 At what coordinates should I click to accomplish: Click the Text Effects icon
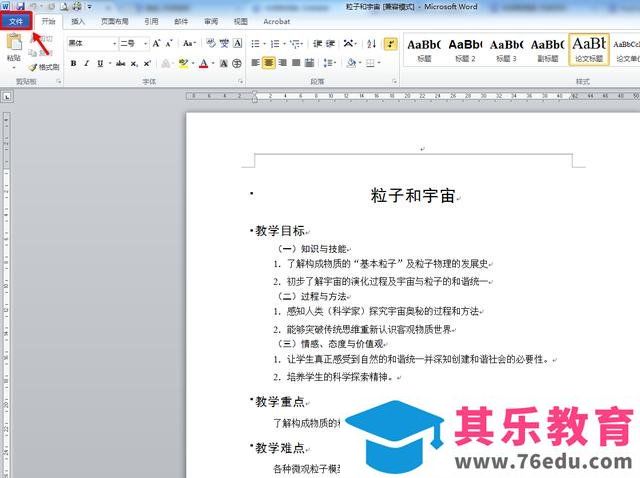(166, 64)
